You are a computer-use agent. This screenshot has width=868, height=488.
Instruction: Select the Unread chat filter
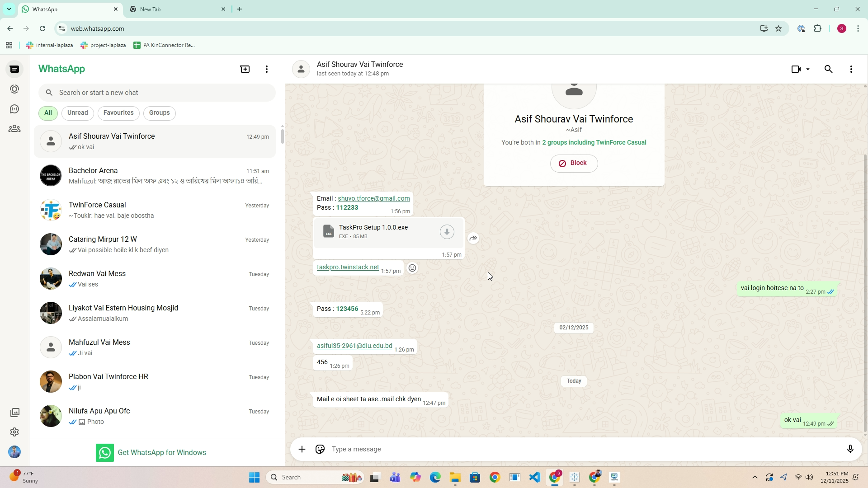pyautogui.click(x=78, y=113)
